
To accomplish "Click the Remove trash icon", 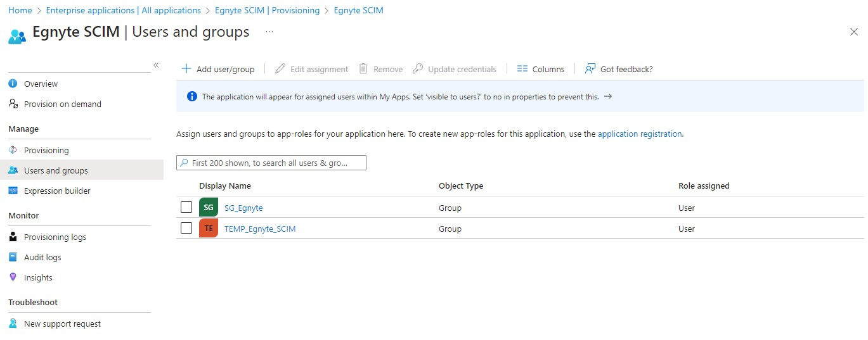I will click(363, 68).
